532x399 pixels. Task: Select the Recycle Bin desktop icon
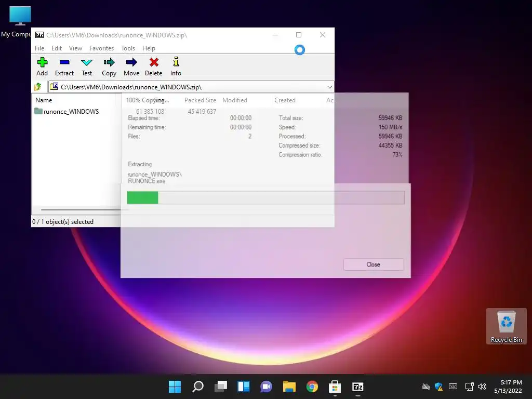pyautogui.click(x=506, y=326)
